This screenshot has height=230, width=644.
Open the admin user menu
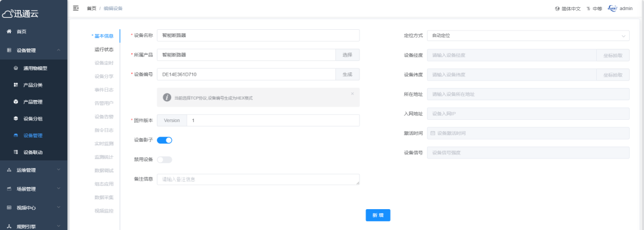626,8
